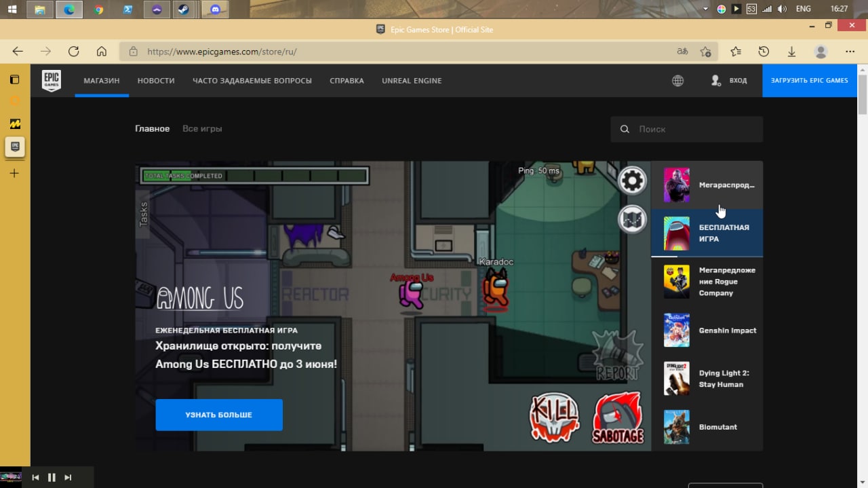The width and height of the screenshot is (868, 488).
Task: Click the 16:27 clock in system tray
Action: 840,9
